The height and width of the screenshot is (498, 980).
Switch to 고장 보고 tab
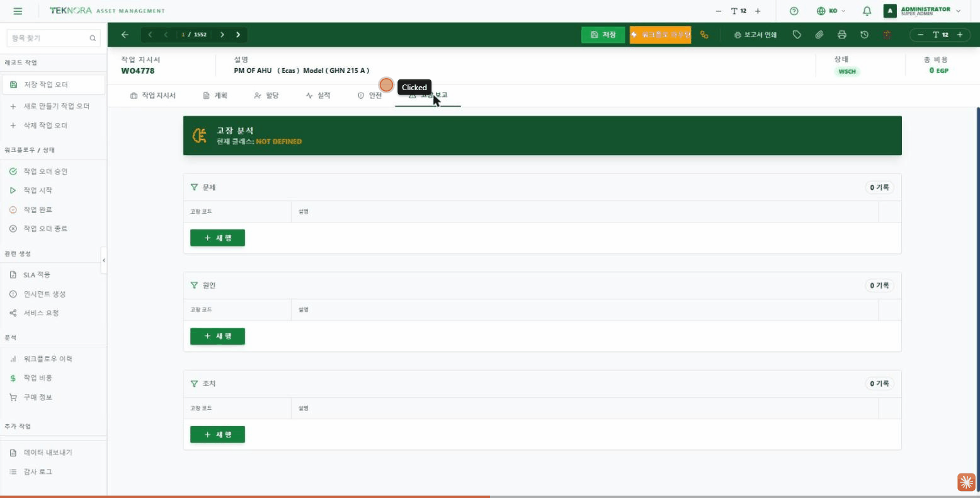pos(428,96)
